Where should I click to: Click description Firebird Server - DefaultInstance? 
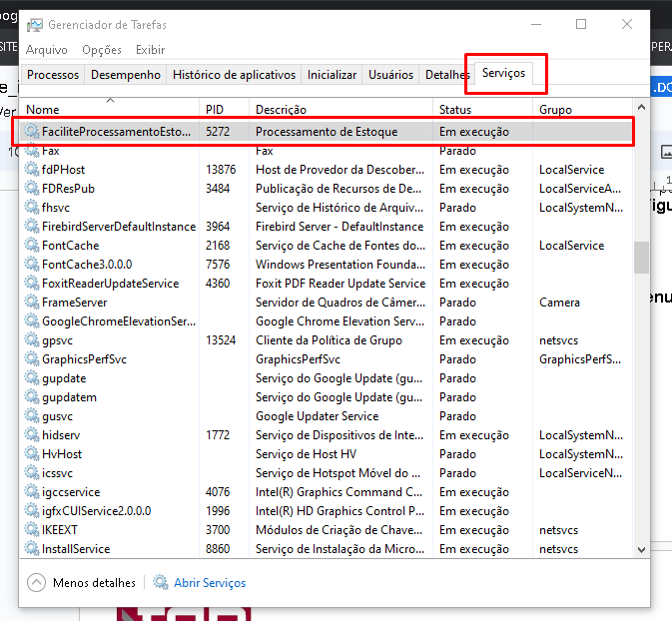pyautogui.click(x=339, y=227)
